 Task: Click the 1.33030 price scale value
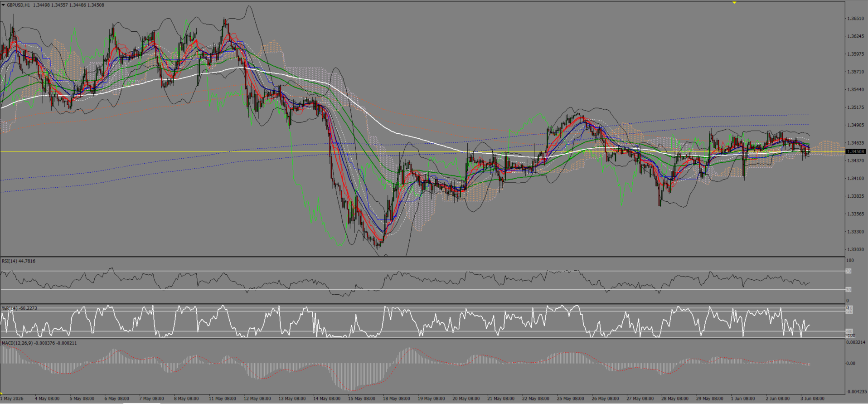tap(856, 249)
